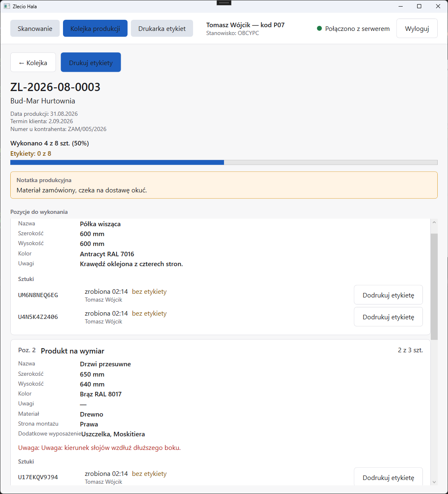448x494 pixels.
Task: Open the Drukarka etykiet tab
Action: [162, 28]
